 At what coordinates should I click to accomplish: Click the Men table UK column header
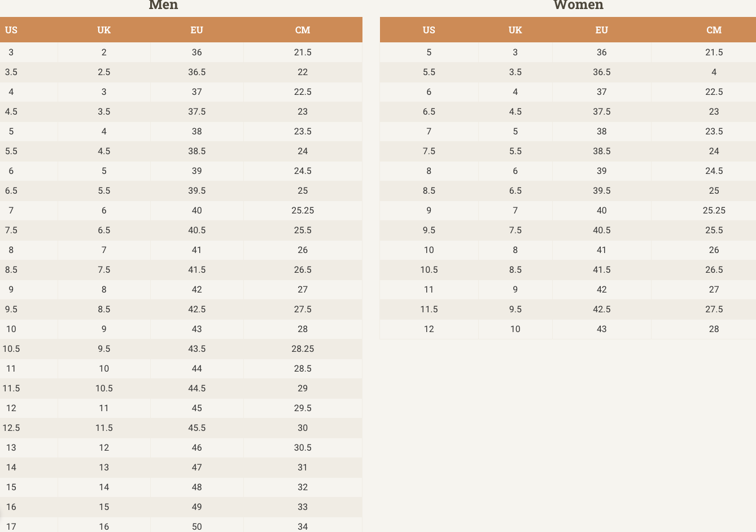point(104,30)
